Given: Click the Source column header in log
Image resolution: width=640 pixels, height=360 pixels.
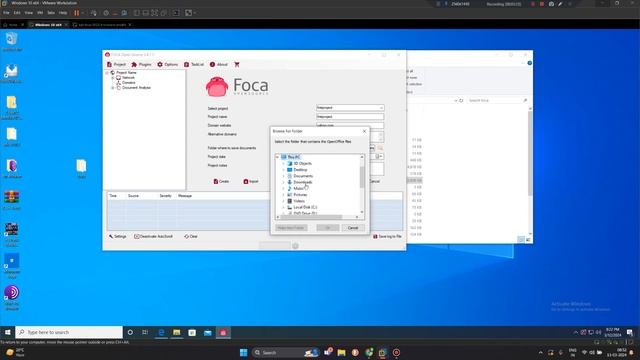Looking at the screenshot, I should click(133, 196).
